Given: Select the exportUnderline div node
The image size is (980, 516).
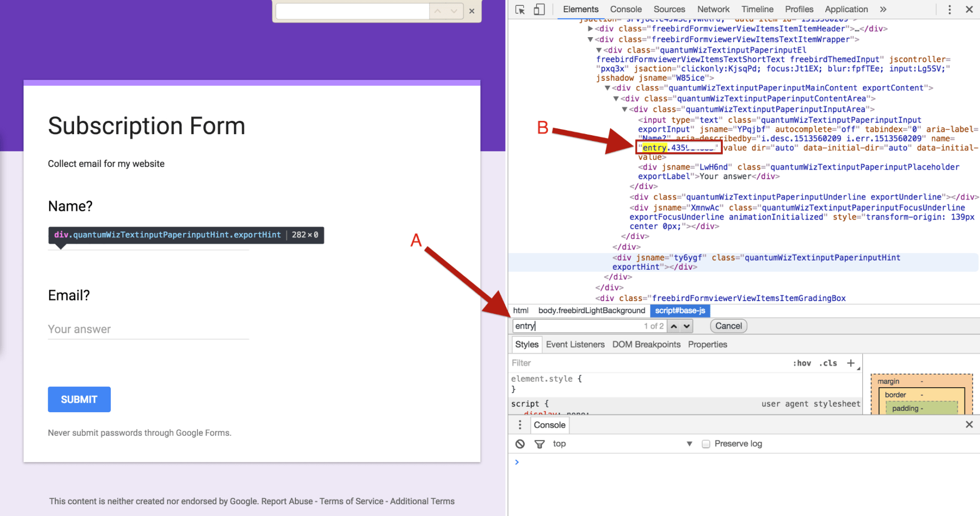Looking at the screenshot, I should tap(804, 197).
